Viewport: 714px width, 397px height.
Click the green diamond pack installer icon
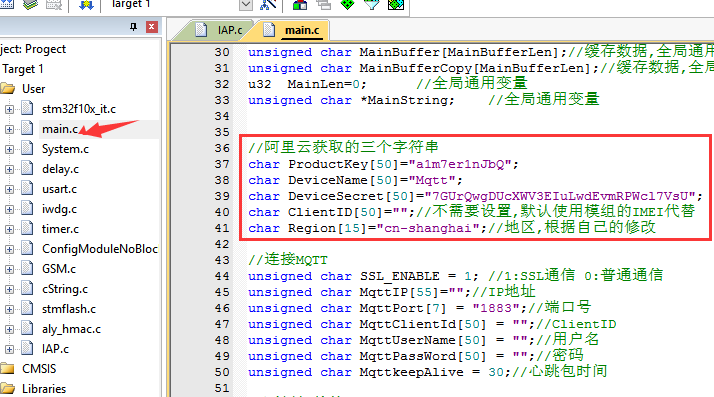[x=347, y=5]
